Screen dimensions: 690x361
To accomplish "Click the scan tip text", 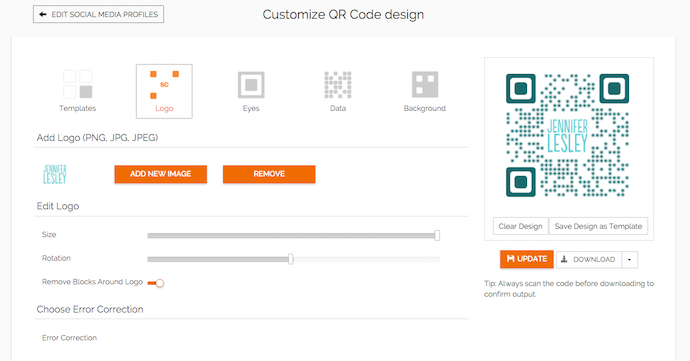I will 569,289.
